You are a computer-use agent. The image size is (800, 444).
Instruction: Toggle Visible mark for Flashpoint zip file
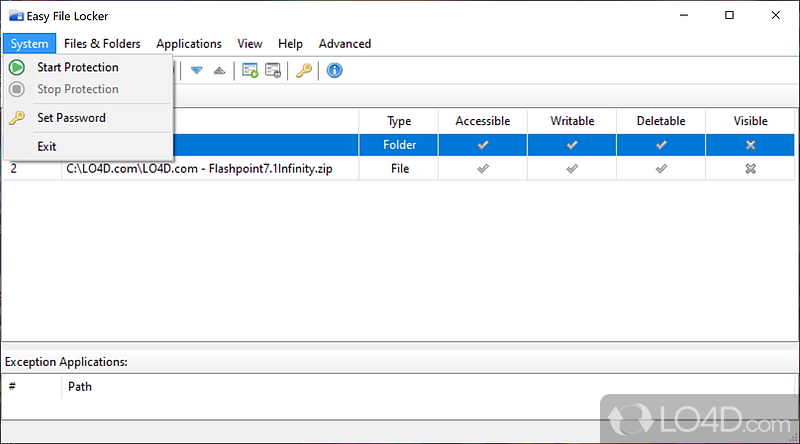tap(750, 169)
